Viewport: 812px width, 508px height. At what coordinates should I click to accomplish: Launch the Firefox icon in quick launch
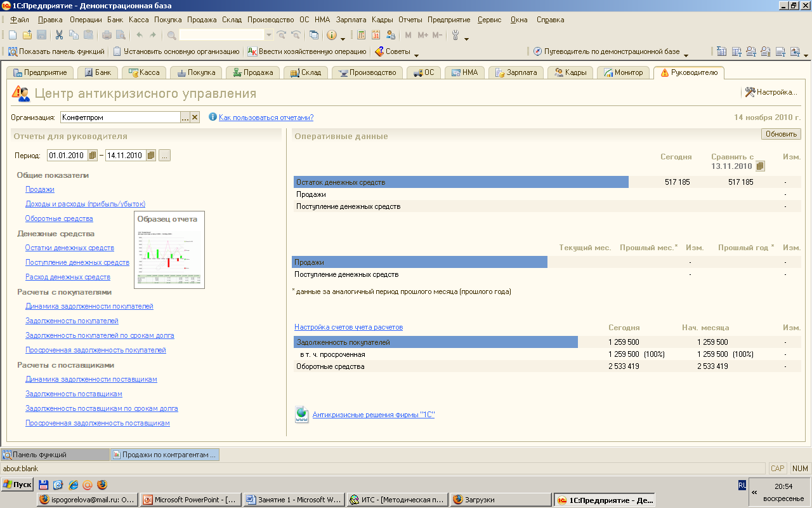(x=102, y=485)
